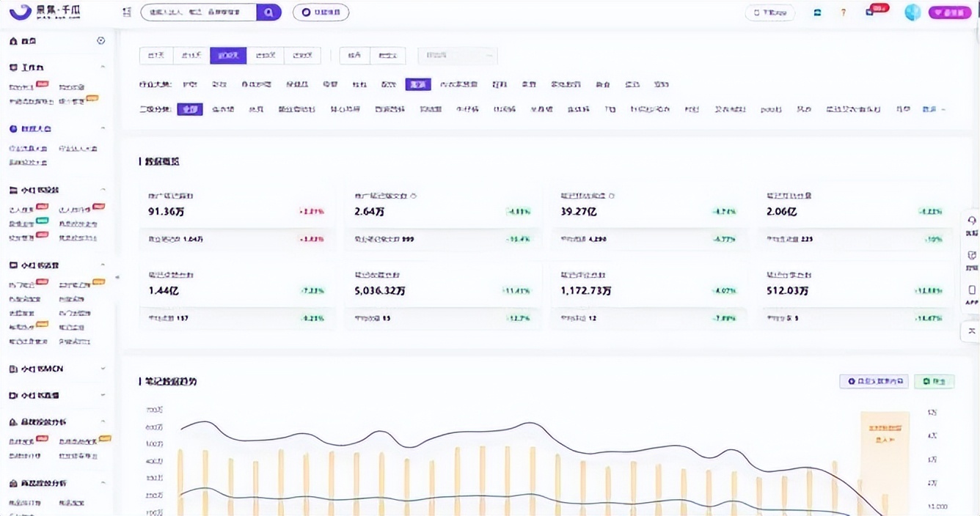Click the purple magnifier search button
Screen dimensions: 980x516
point(269,12)
